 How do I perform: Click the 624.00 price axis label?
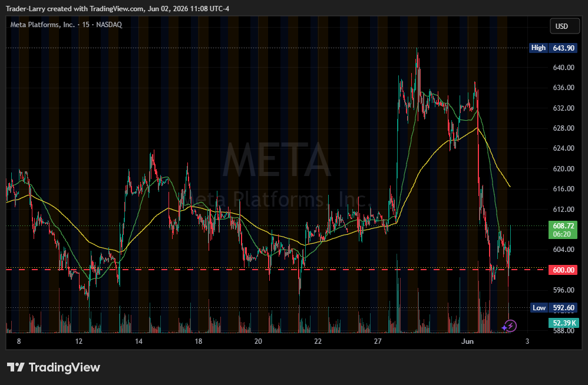564,148
